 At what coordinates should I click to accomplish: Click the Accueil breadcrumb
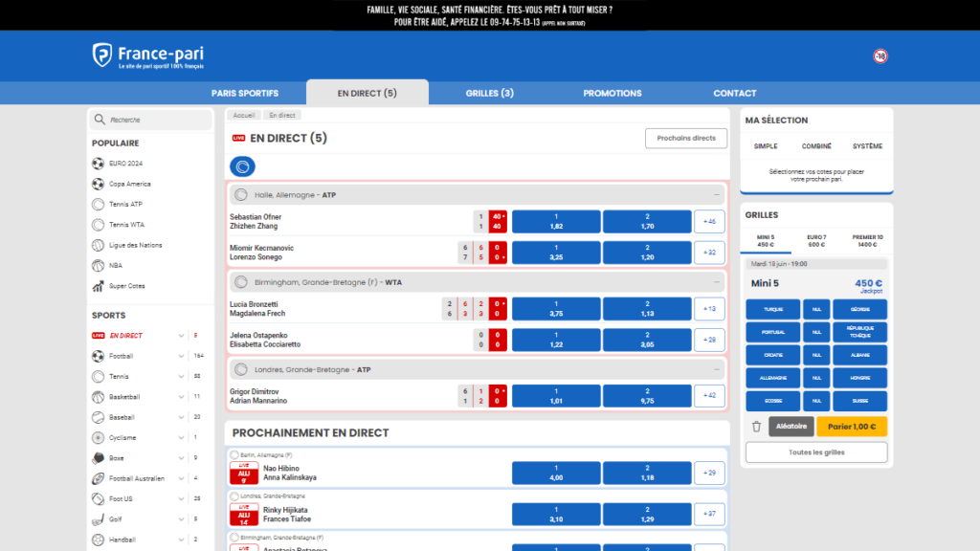(x=244, y=116)
